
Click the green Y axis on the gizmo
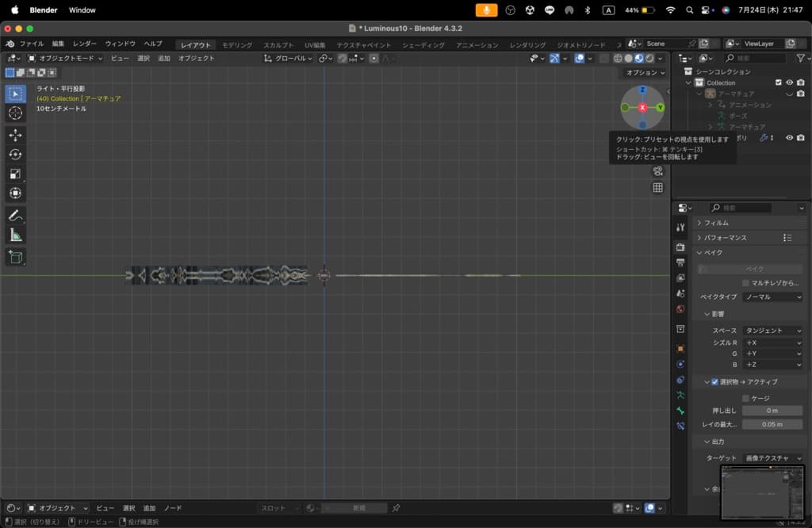(660, 107)
